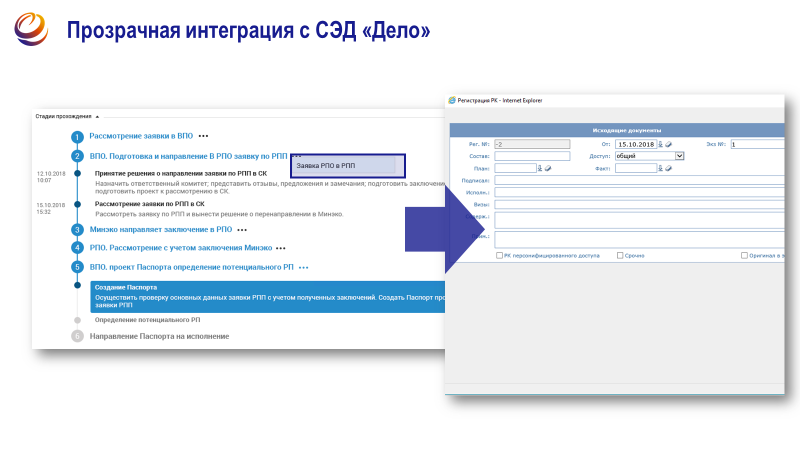800x450 pixels.
Task: Click greyed stage number 6 circle
Action: click(x=78, y=336)
